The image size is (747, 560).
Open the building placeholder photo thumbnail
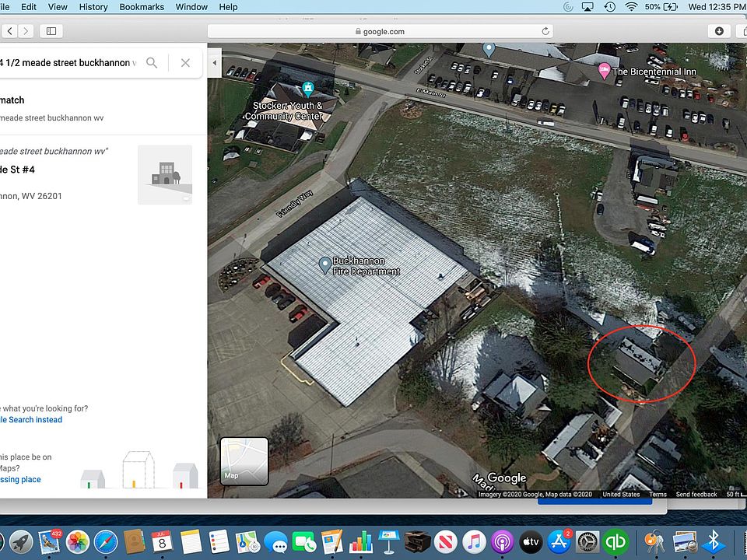[165, 175]
